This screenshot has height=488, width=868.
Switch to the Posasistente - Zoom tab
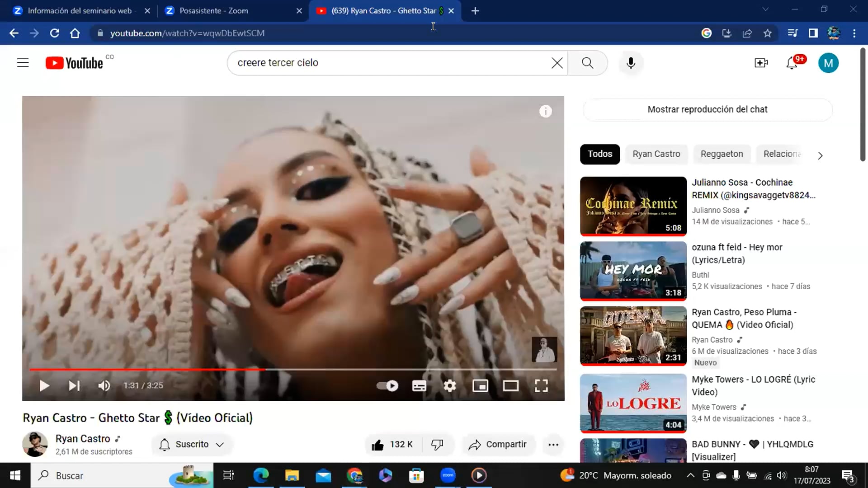[213, 11]
